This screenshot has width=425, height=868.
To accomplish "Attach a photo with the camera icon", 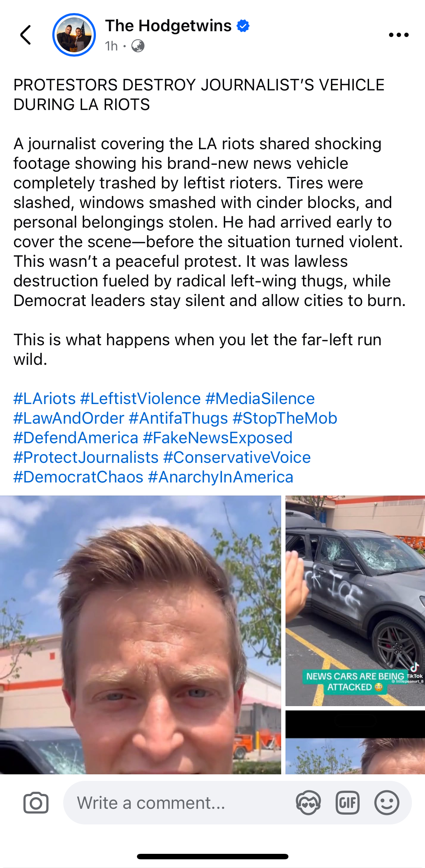I will click(x=36, y=803).
